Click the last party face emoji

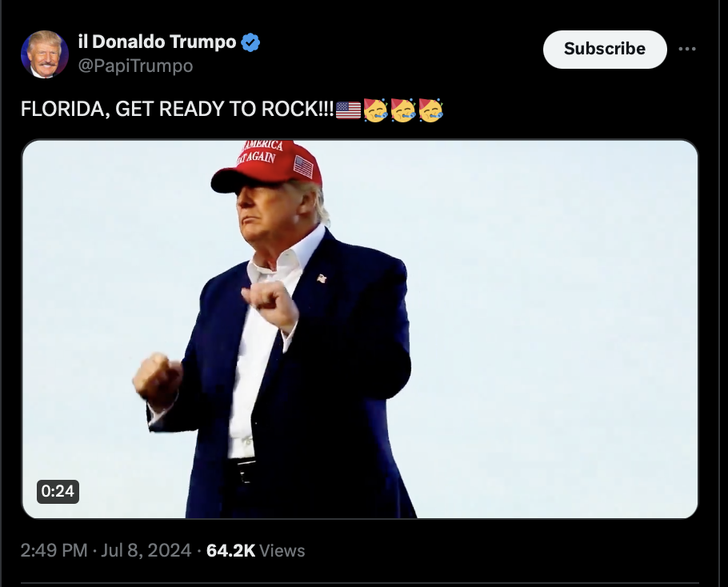(431, 110)
